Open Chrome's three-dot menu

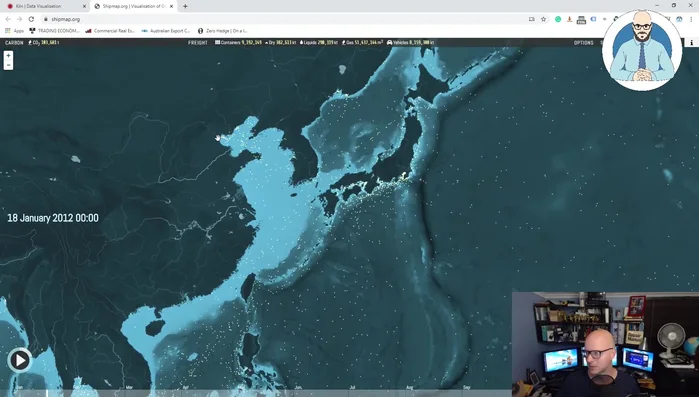pyautogui.click(x=691, y=19)
